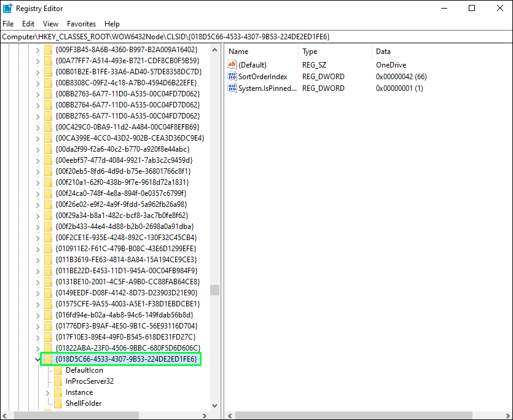Maximize the Registry Editor window
The width and height of the screenshot is (513, 420).
click(472, 8)
